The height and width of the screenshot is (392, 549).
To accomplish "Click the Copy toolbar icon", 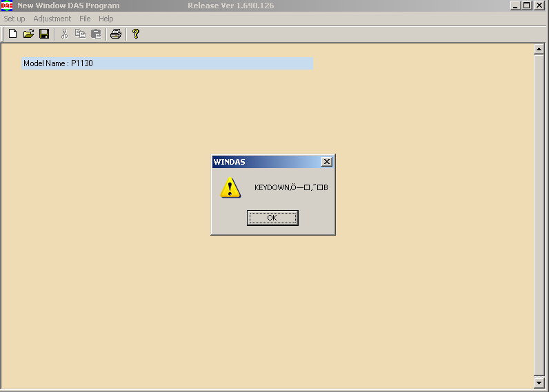I will pos(80,34).
